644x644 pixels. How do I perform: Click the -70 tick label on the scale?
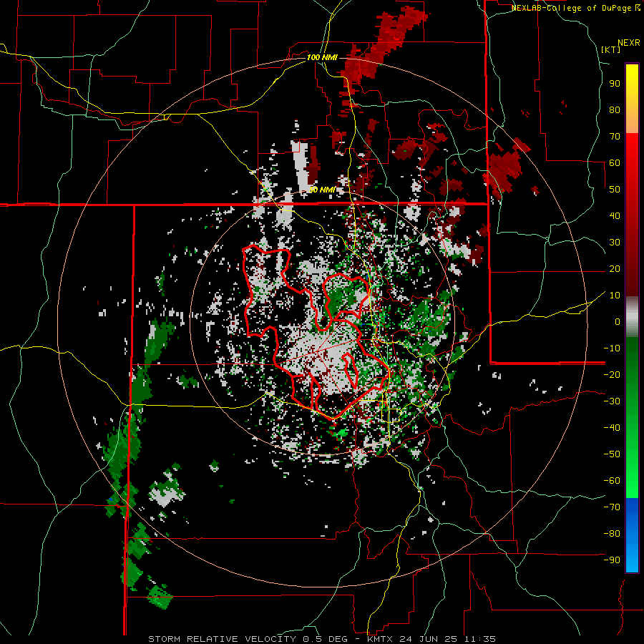point(612,507)
